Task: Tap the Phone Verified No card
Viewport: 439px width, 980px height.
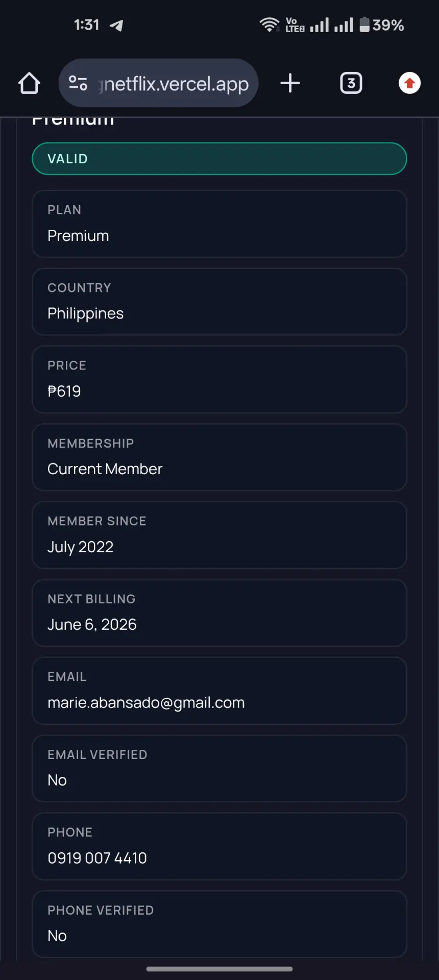Action: click(219, 924)
